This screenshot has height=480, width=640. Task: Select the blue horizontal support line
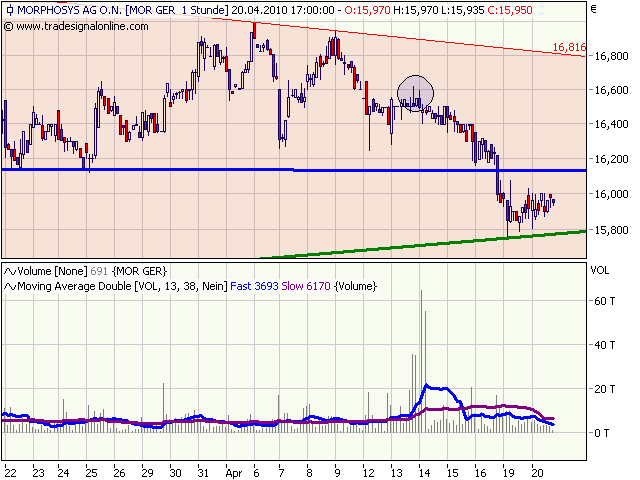pos(294,170)
